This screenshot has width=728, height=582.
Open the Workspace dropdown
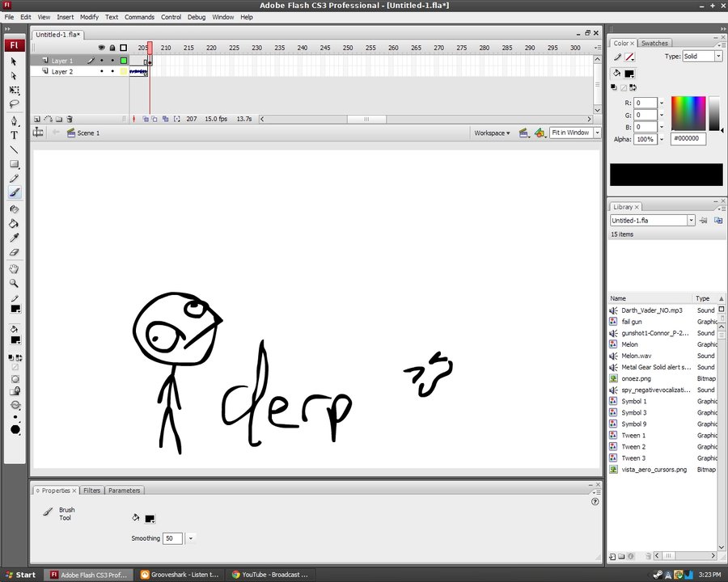click(492, 133)
